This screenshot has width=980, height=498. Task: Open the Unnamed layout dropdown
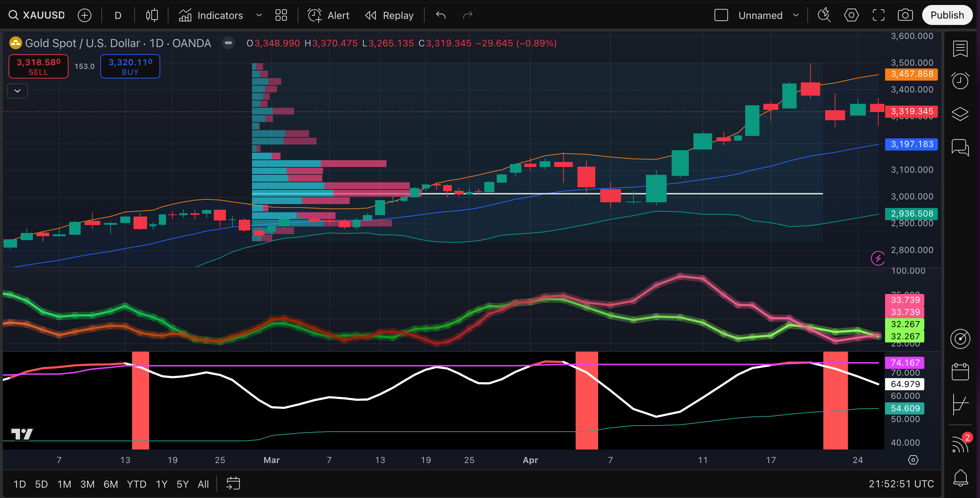[768, 15]
